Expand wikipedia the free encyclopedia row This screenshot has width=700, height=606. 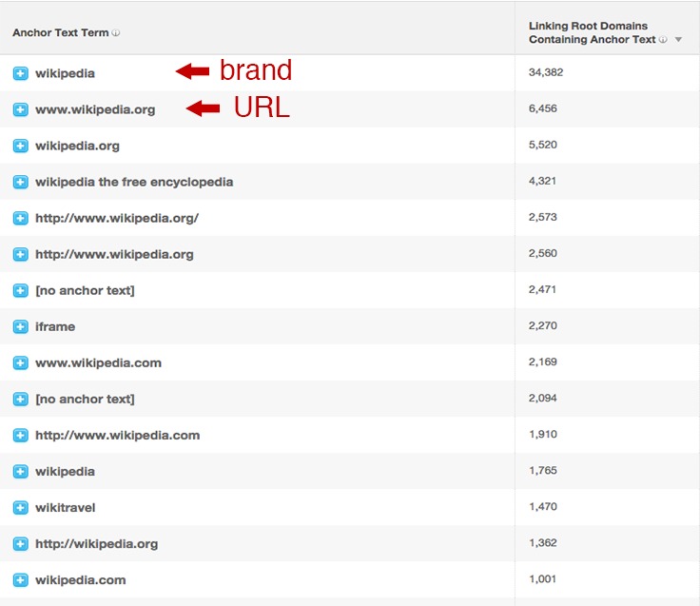click(x=21, y=182)
